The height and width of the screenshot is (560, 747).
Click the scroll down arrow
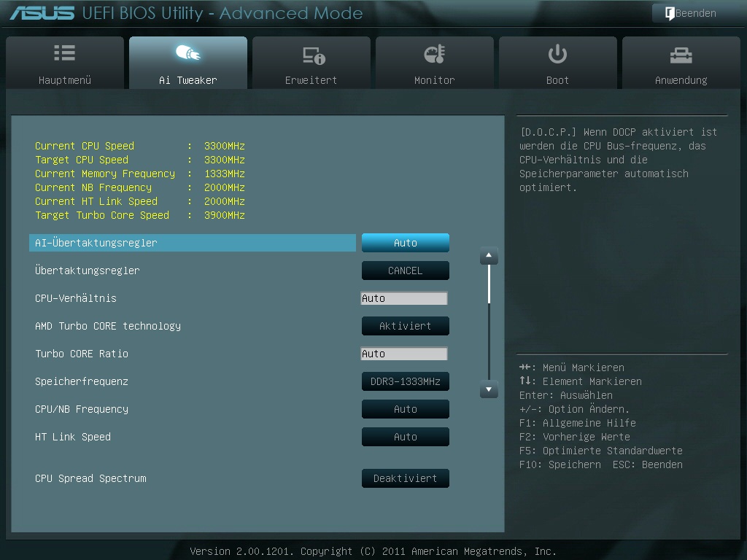tap(489, 389)
